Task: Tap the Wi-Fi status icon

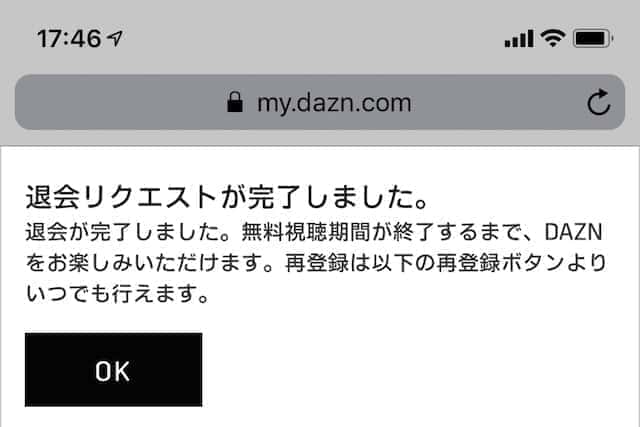Action: pos(553,38)
